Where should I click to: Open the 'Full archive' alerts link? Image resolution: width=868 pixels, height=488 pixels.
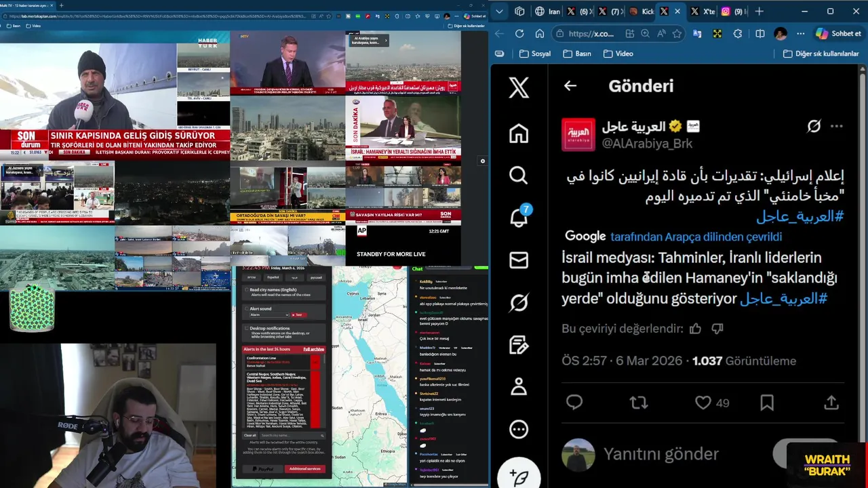[313, 350]
